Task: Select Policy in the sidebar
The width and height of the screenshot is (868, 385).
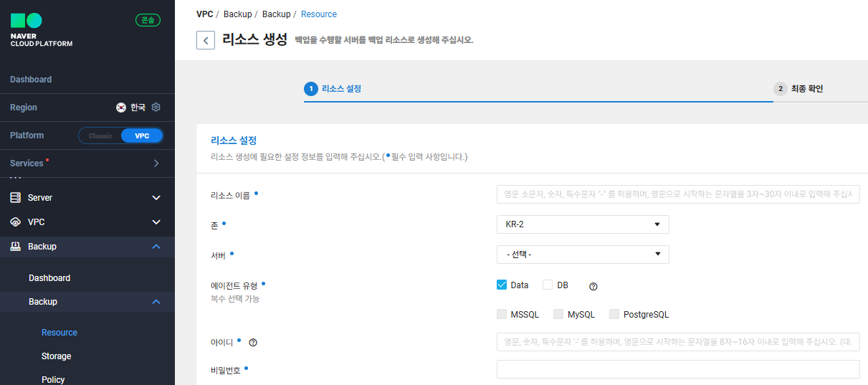Action: (53, 379)
